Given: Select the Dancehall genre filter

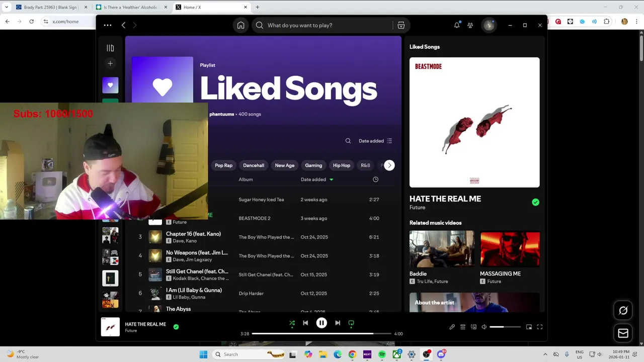Looking at the screenshot, I should (x=254, y=165).
